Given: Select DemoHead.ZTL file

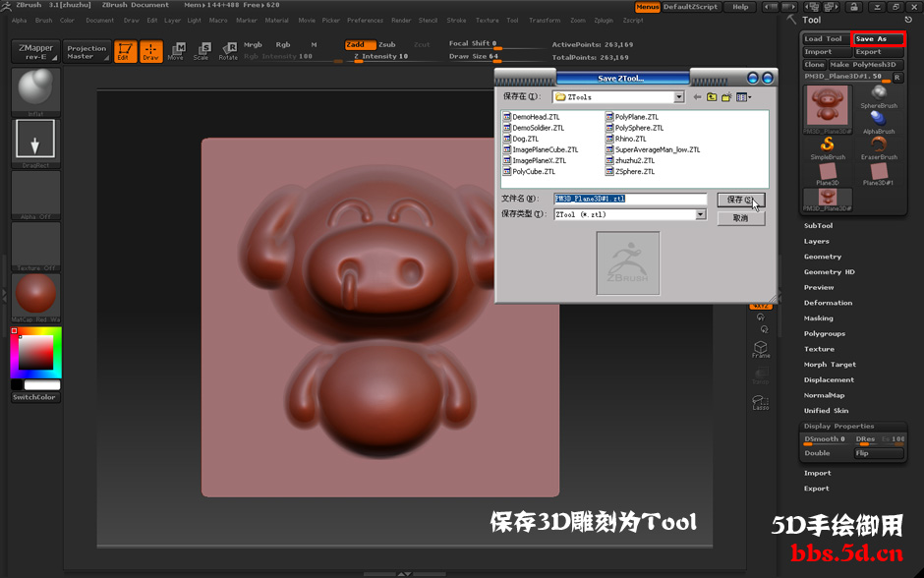Looking at the screenshot, I should 532,117.
